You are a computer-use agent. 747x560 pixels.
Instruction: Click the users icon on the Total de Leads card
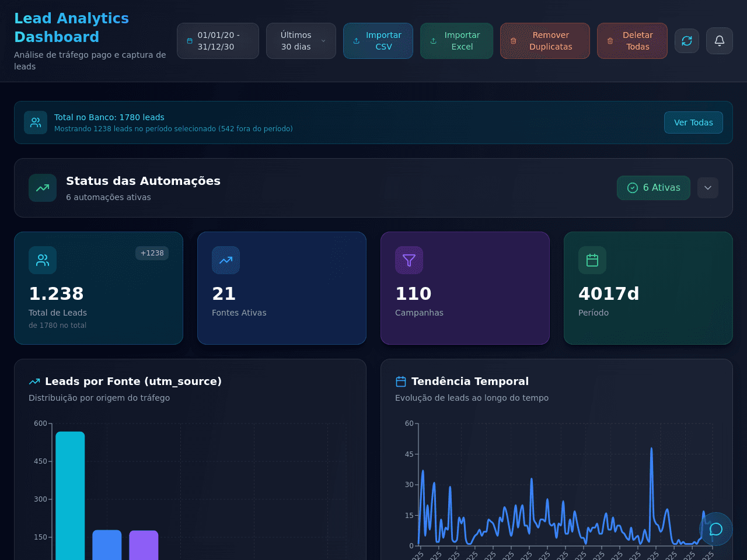[x=43, y=260]
